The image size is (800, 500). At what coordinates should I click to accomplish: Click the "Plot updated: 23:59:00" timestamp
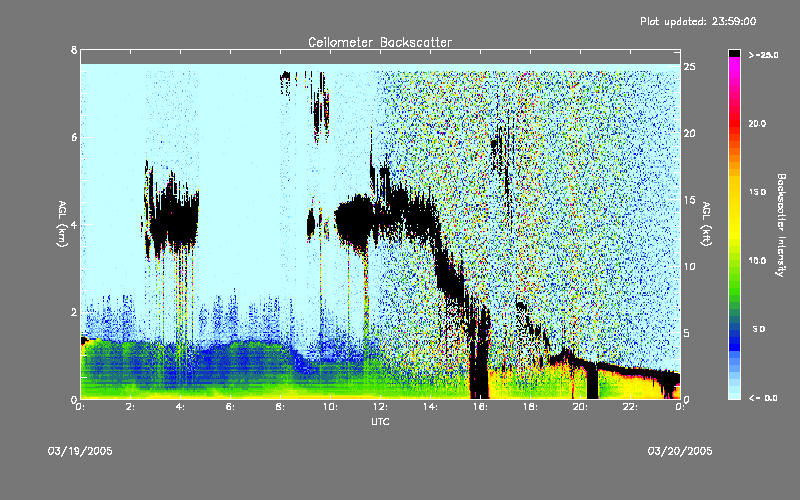point(698,21)
